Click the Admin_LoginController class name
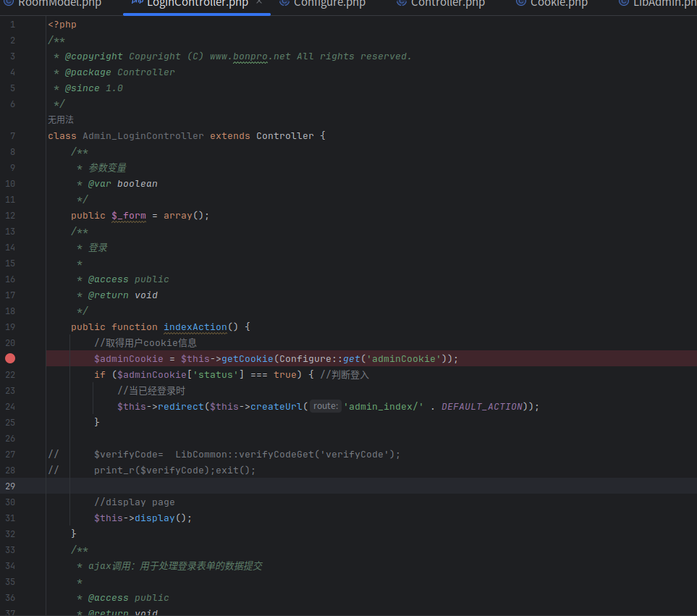Screen dimensions: 697x616 pyautogui.click(x=143, y=135)
